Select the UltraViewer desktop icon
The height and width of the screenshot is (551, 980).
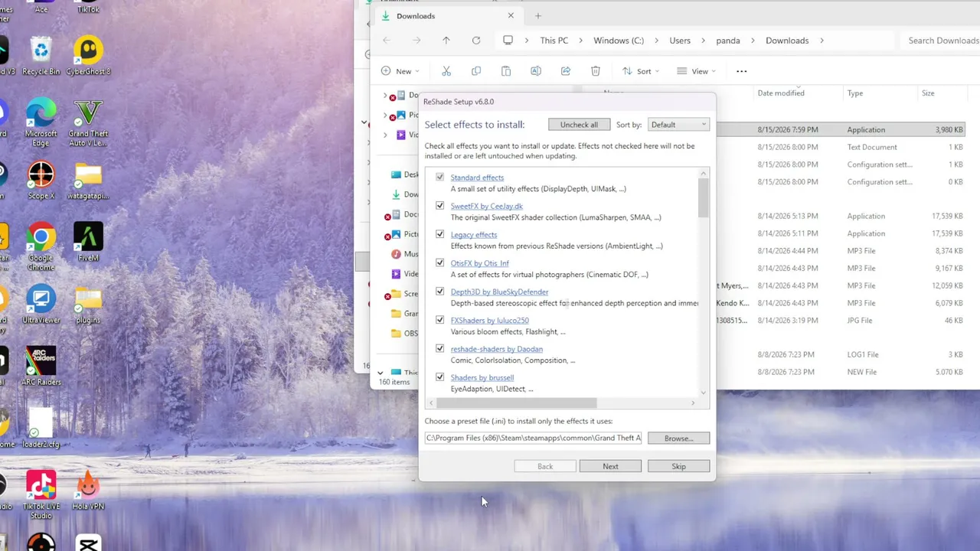click(41, 305)
